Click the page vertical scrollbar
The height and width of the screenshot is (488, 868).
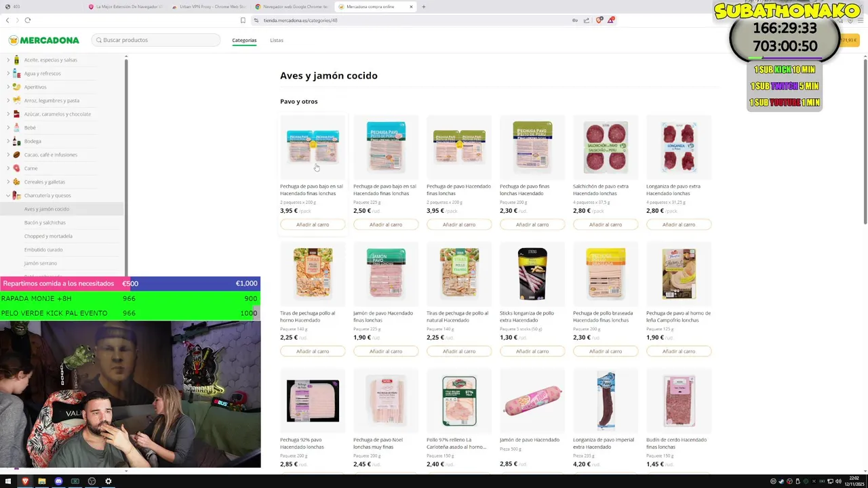(865, 142)
